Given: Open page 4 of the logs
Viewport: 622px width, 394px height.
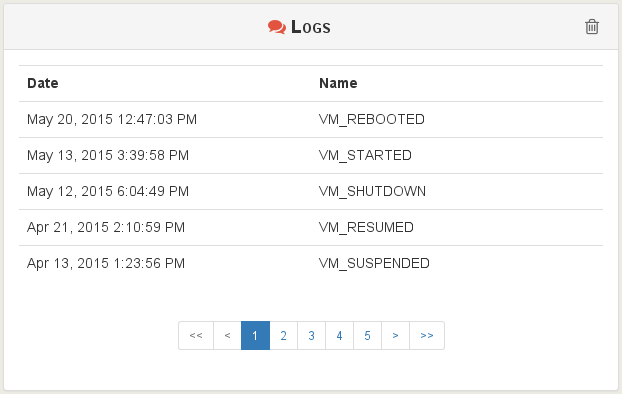Looking at the screenshot, I should point(339,336).
